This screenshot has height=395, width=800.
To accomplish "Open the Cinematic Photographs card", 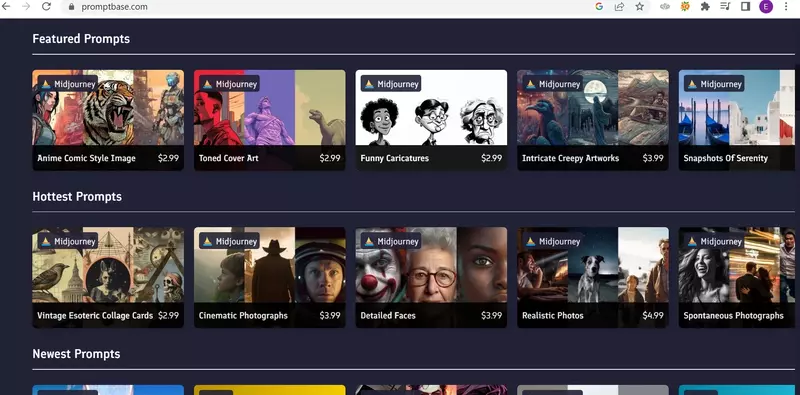I will (x=269, y=277).
